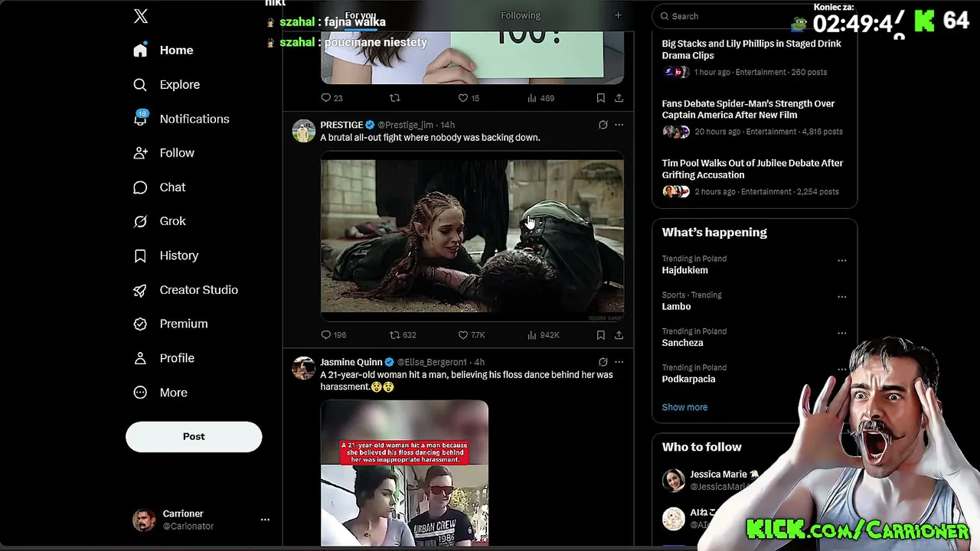This screenshot has width=980, height=551.
Task: Open Notifications with the bell badge
Action: 181,119
